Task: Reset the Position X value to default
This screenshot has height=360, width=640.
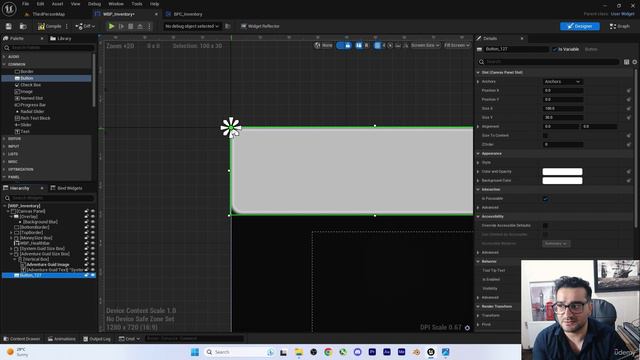Action: pyautogui.click(x=629, y=91)
